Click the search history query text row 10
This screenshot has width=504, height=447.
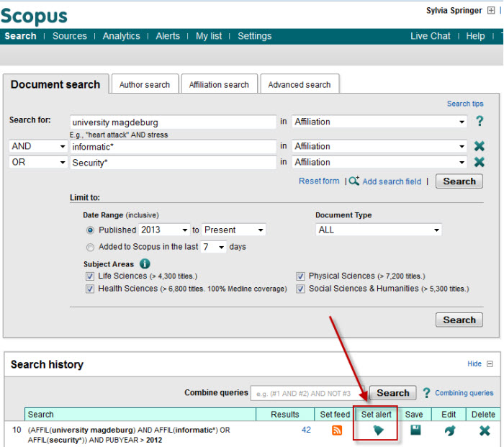[129, 435]
